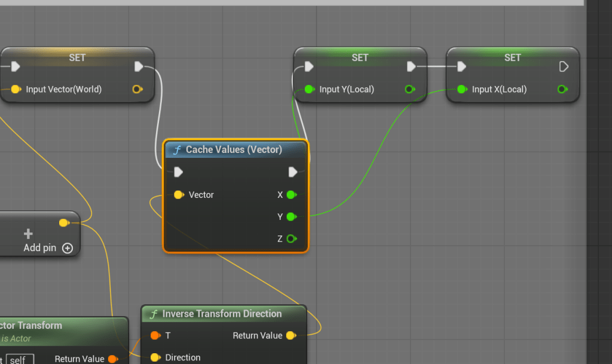
Task: Click the Inverse Transform Direction node header
Action: point(222,314)
